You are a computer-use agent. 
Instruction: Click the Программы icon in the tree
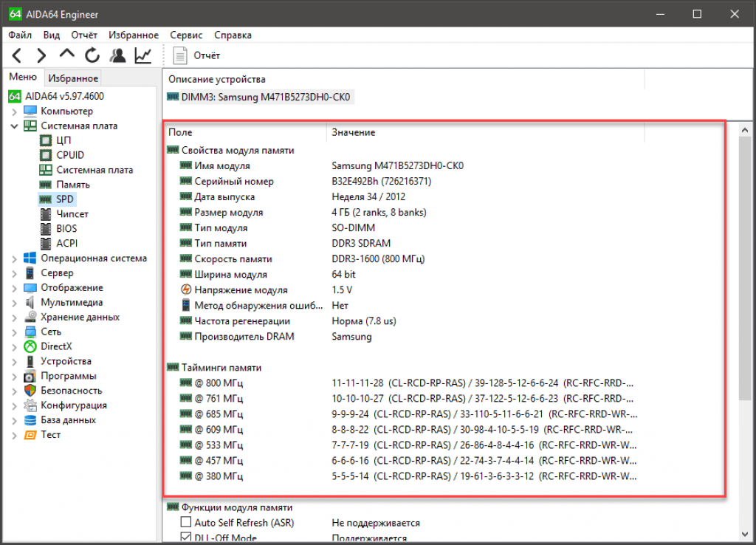(30, 376)
